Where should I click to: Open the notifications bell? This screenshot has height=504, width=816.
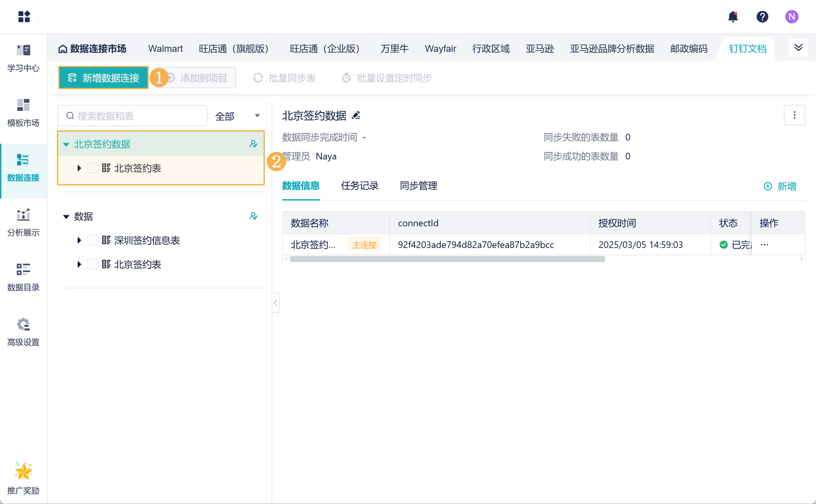733,17
